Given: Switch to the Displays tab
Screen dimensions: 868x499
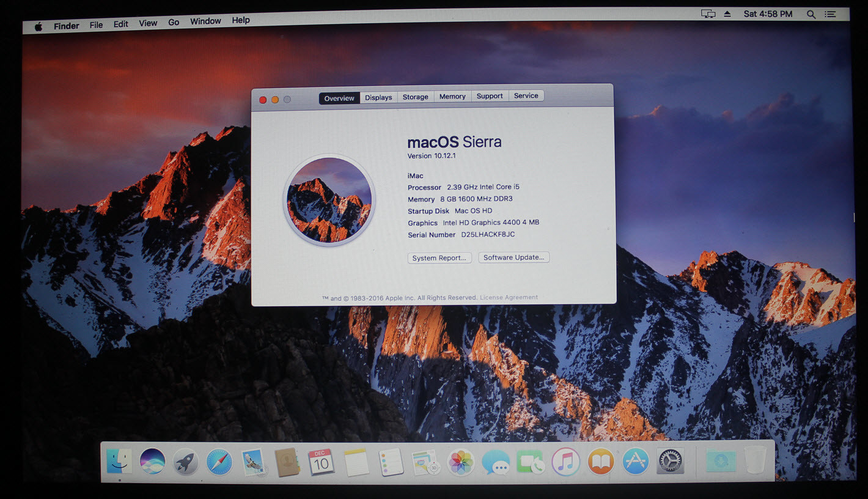Looking at the screenshot, I should (378, 97).
